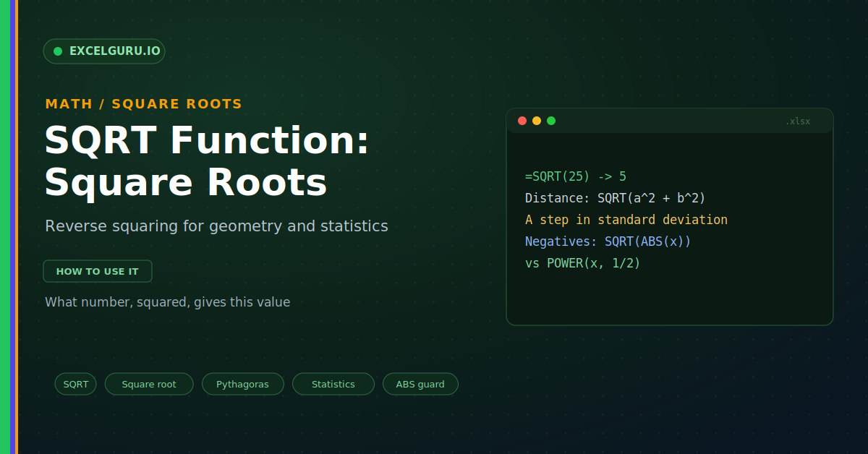Open the Pythagoras tag

click(x=242, y=384)
